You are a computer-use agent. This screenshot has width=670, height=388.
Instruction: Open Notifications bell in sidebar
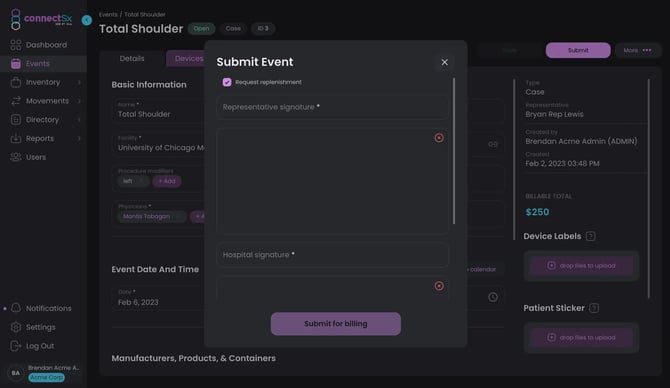point(16,308)
